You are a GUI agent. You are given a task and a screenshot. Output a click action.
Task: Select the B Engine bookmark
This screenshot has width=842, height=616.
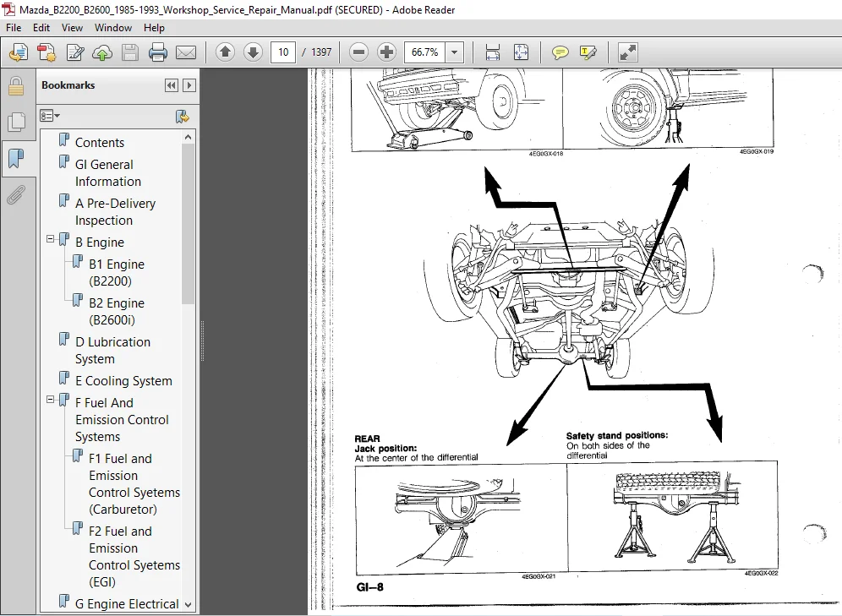[x=100, y=243]
